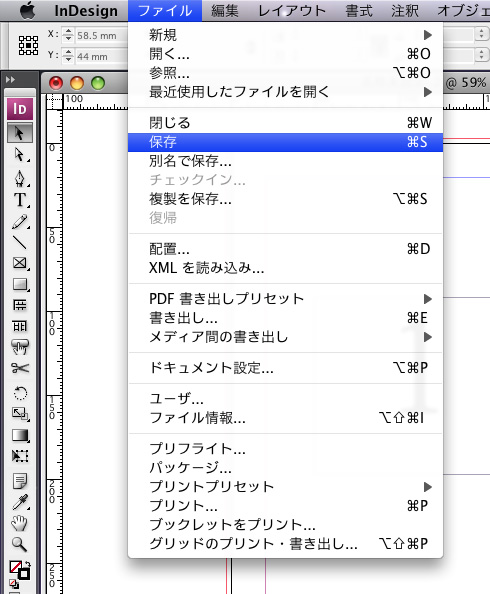Click the Y value field 44 mm
Image resolution: width=490 pixels, height=594 pixels.
[x=101, y=56]
